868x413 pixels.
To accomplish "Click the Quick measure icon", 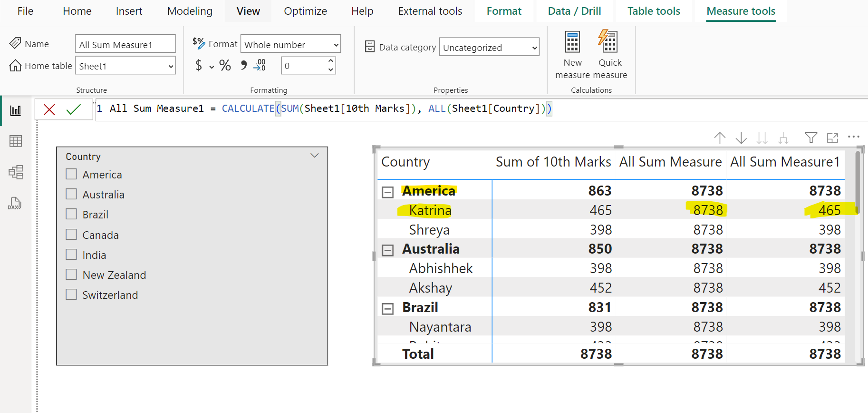I will [x=609, y=42].
